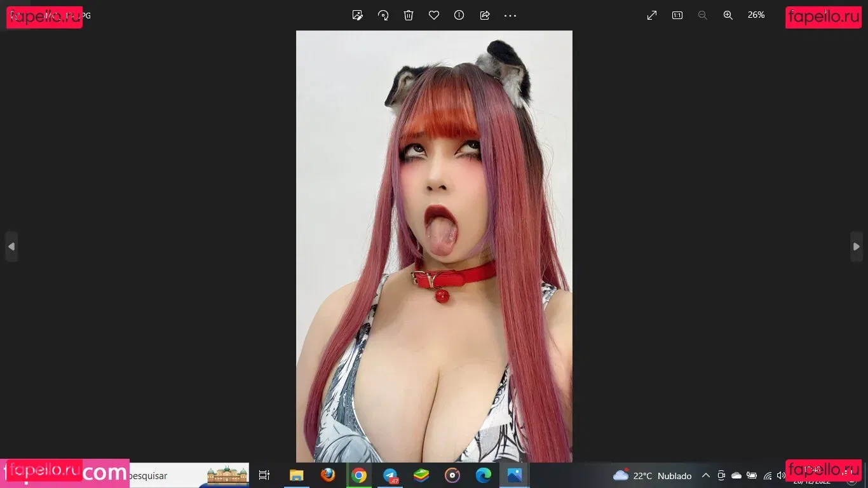
Task: Enter fullscreen viewing mode
Action: point(651,15)
